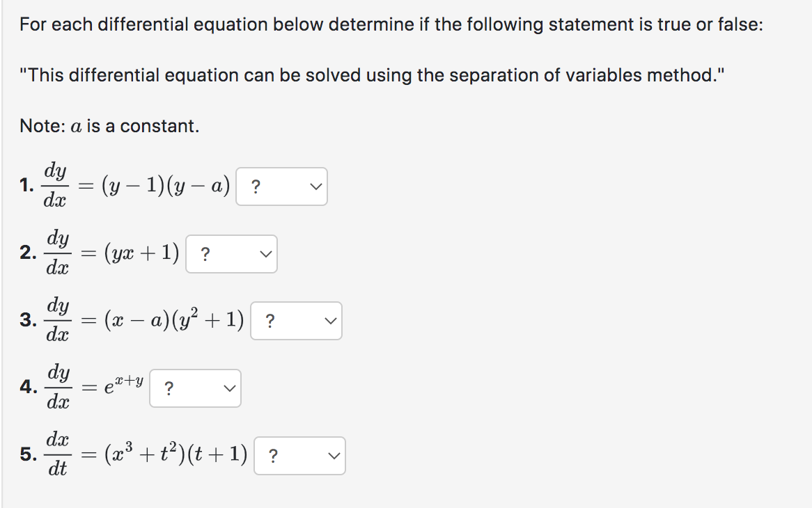Click the equation dy/dx = e^(x+y)

tap(94, 387)
